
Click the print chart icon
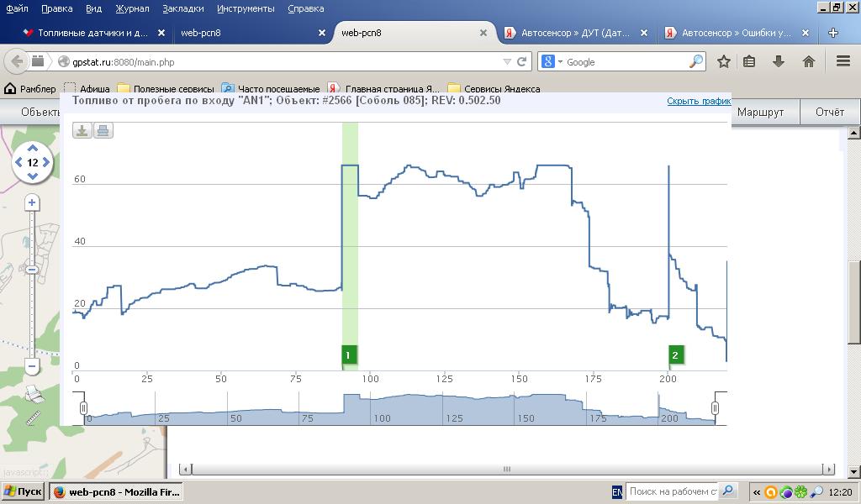pos(103,130)
